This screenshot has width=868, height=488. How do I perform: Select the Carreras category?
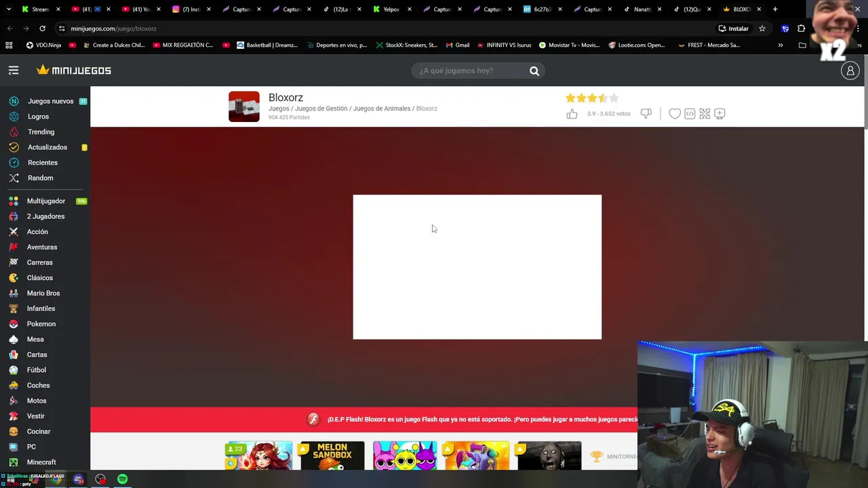(39, 262)
